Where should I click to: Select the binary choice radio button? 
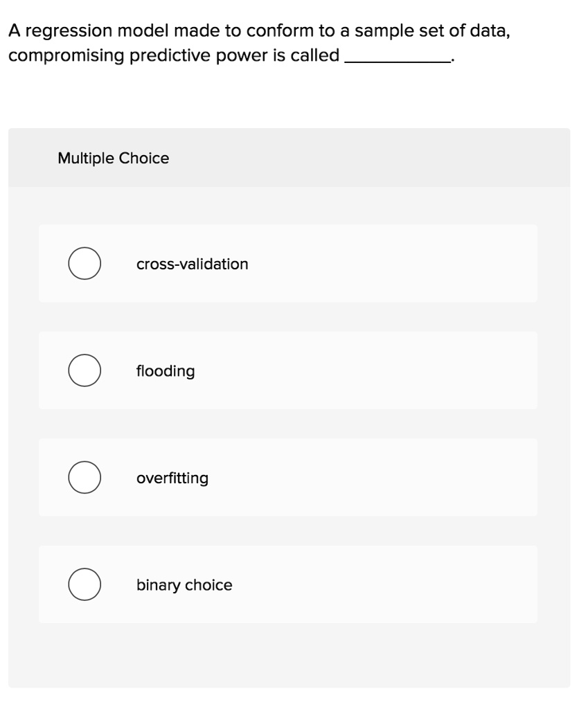point(84,584)
